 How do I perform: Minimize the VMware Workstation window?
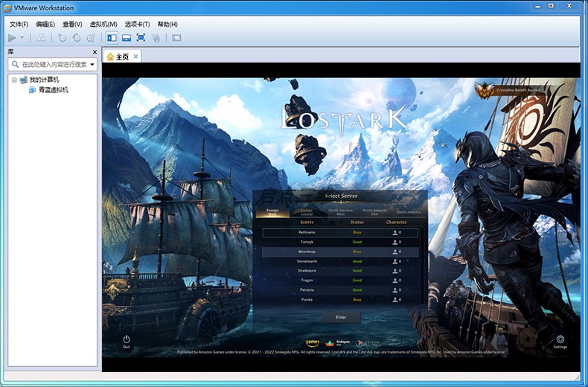coord(538,6)
